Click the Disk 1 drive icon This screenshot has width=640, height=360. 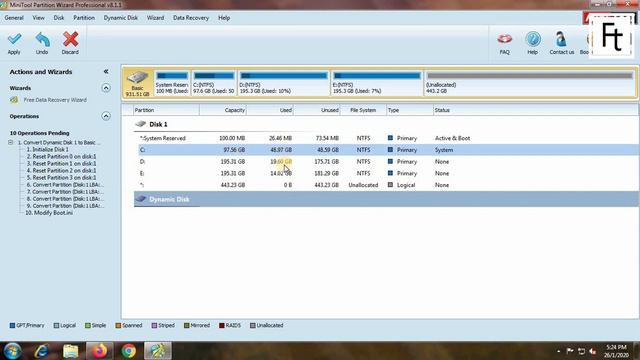(x=141, y=124)
